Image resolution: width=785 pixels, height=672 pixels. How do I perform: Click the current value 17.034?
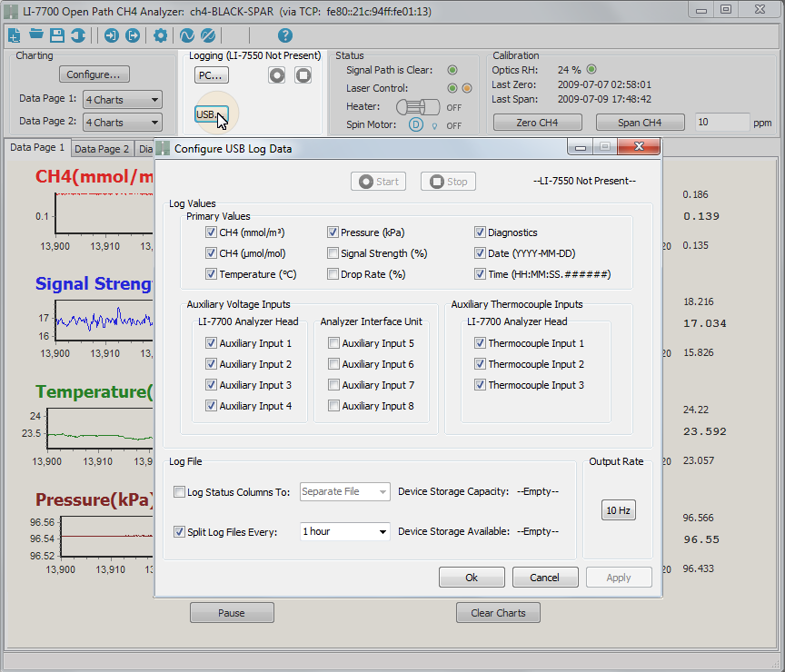[705, 323]
